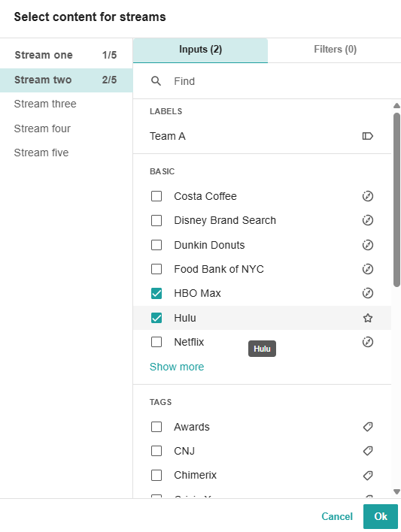401x532 pixels.
Task: Select Stream three in the sidebar
Action: 45,104
